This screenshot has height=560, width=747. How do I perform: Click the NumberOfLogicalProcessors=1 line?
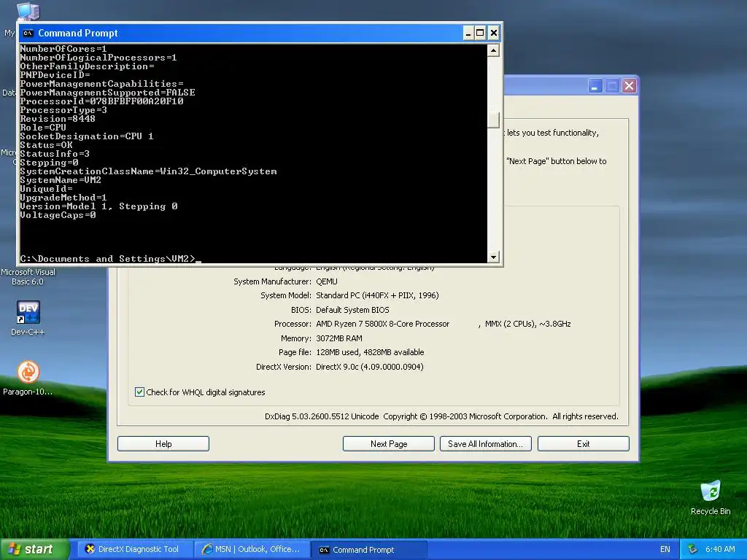point(98,57)
